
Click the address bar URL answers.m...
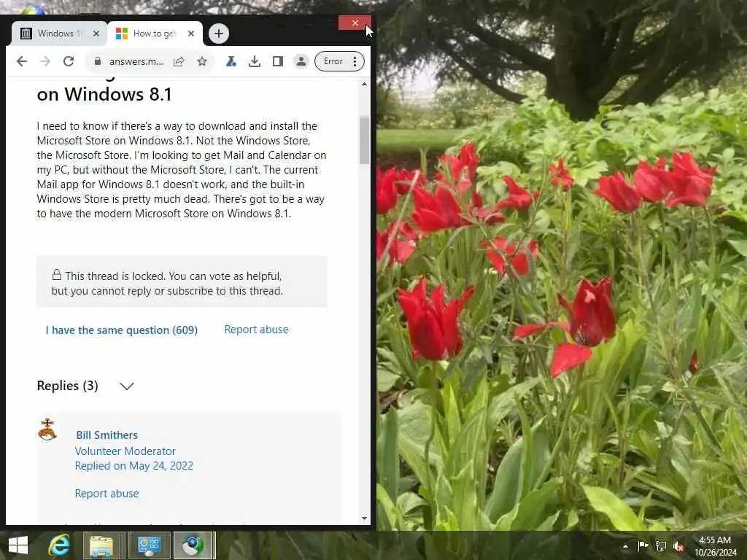coord(136,61)
